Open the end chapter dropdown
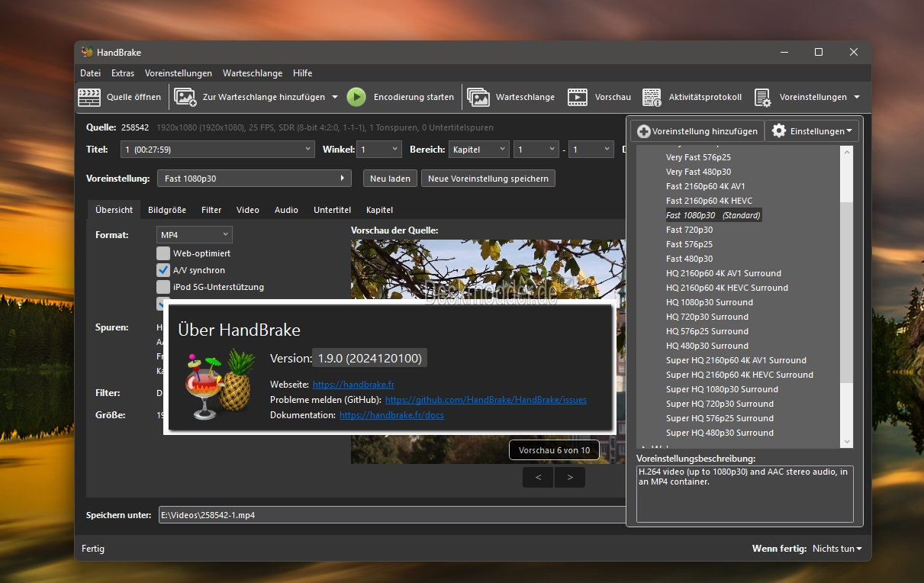 tap(592, 150)
